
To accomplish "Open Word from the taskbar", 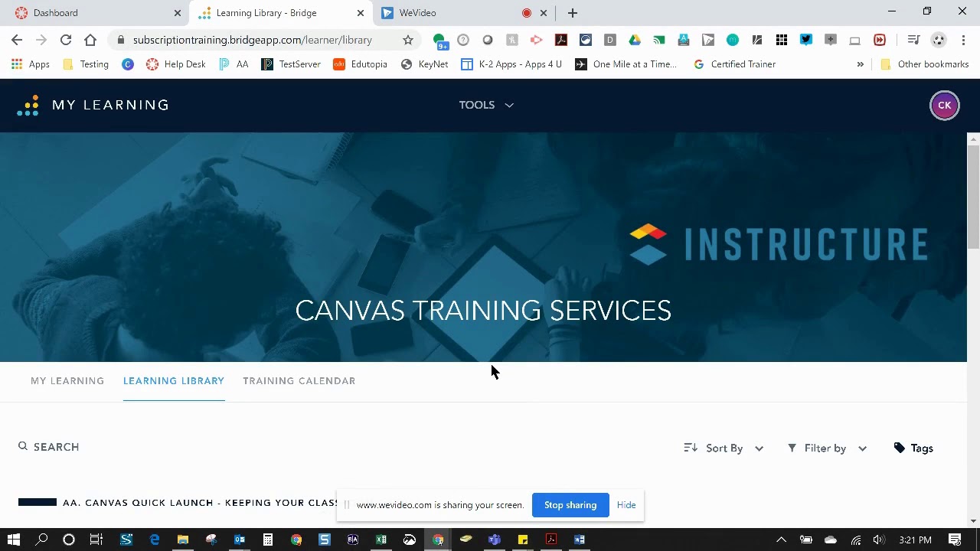I will 580,540.
